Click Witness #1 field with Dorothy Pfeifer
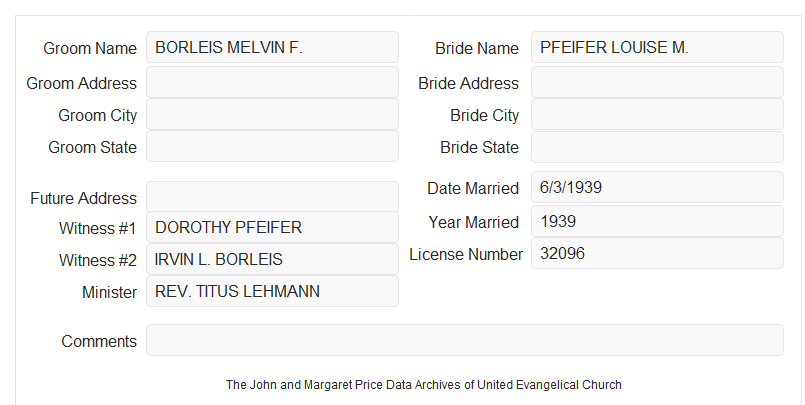The image size is (805, 405). (x=272, y=227)
